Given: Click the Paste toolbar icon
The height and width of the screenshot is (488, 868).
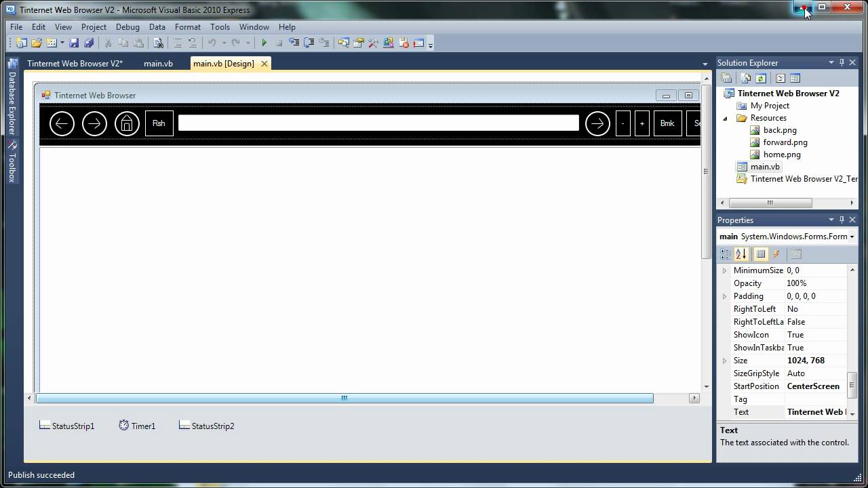Looking at the screenshot, I should [138, 43].
